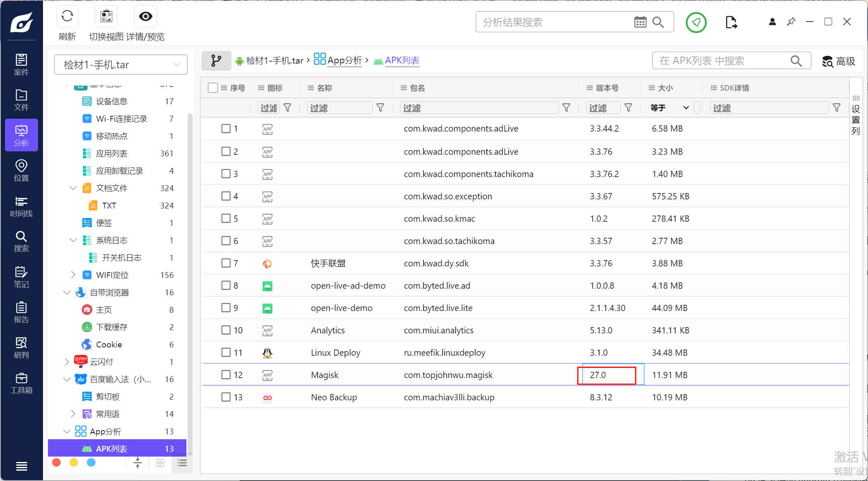The height and width of the screenshot is (481, 868).
Task: Check the box for row 12 Magisk
Action: 226,375
